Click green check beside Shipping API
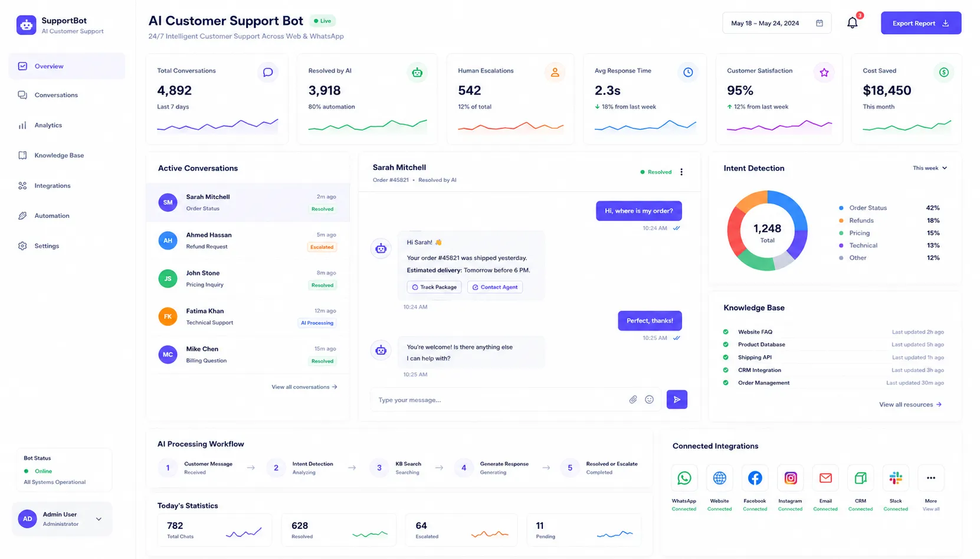This screenshot has width=980, height=559. (x=726, y=357)
